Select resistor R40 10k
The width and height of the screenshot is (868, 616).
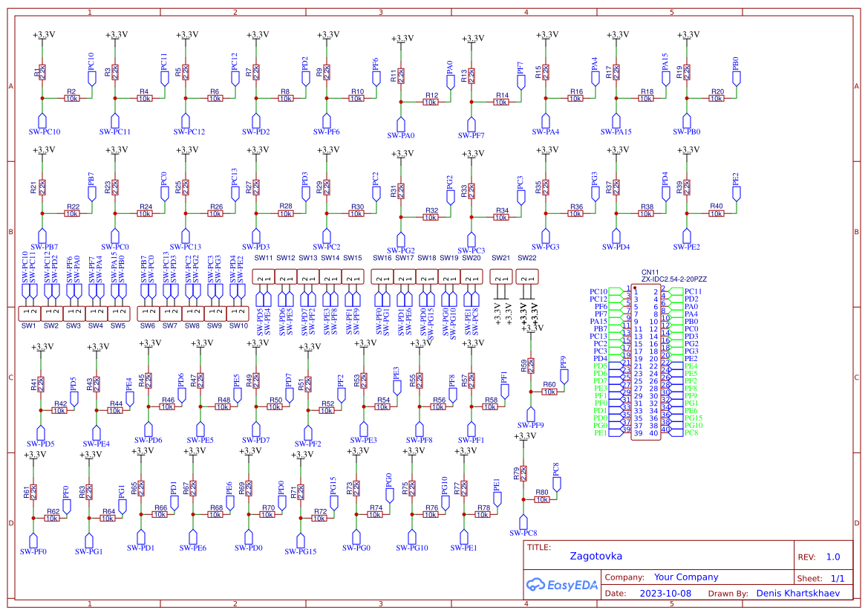tap(717, 214)
